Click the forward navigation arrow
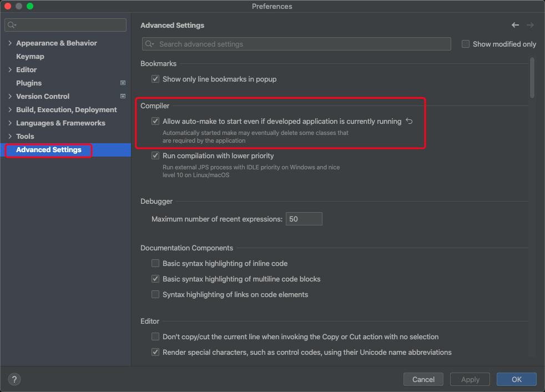 click(x=530, y=25)
